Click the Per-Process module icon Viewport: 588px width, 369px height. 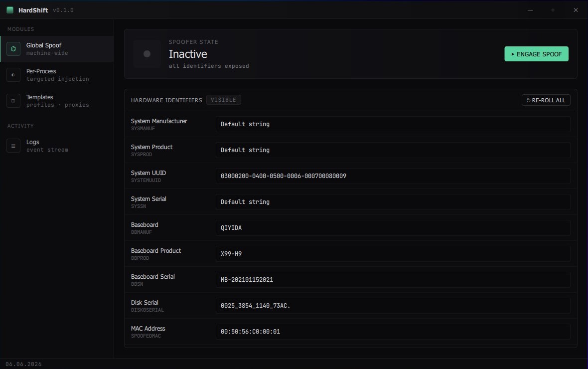pyautogui.click(x=13, y=75)
